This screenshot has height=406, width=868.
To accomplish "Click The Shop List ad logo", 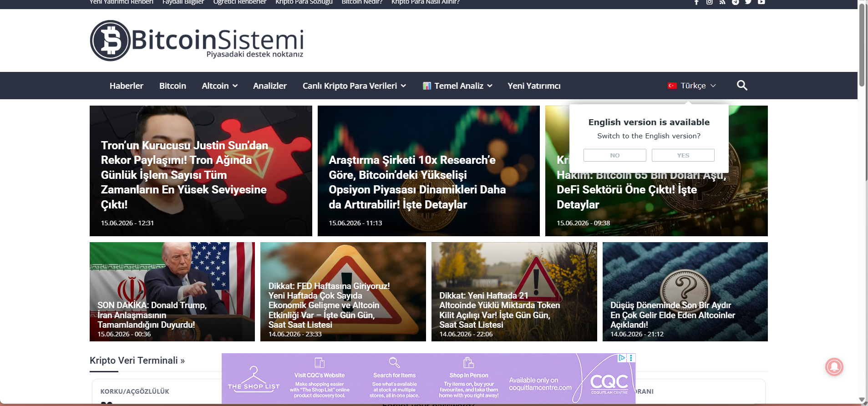I will (x=254, y=380).
